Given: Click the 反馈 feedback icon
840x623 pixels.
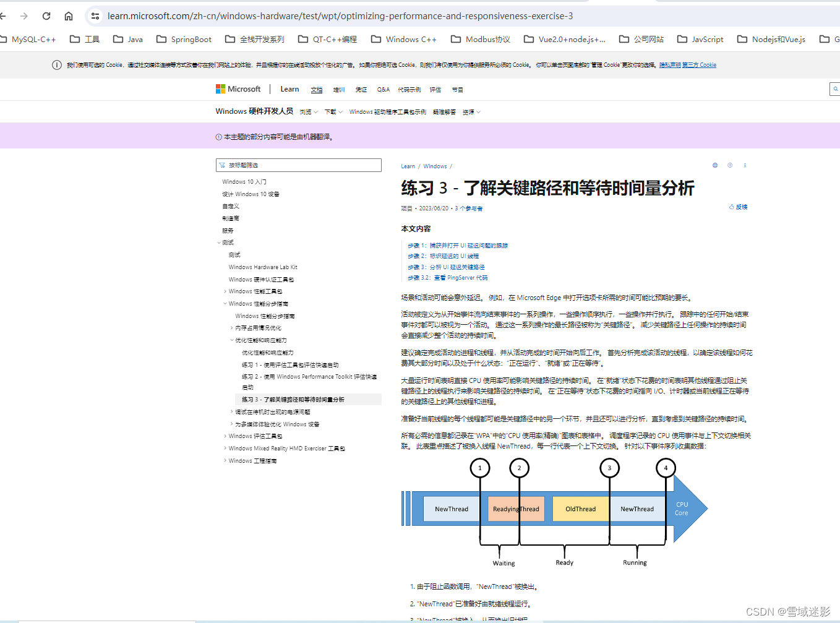Looking at the screenshot, I should [x=738, y=207].
